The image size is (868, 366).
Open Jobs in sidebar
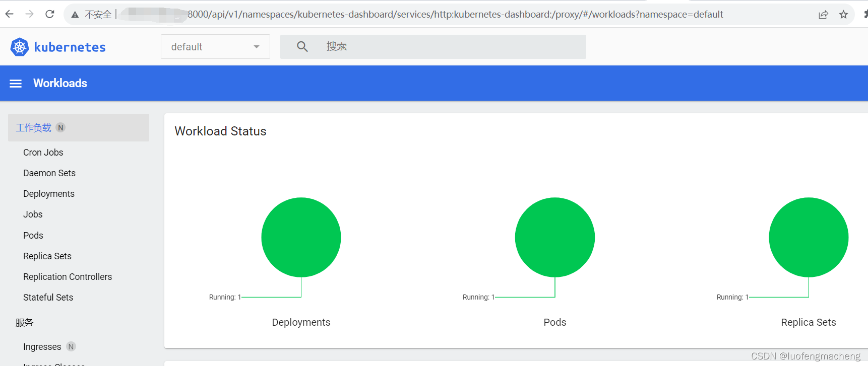(x=33, y=214)
